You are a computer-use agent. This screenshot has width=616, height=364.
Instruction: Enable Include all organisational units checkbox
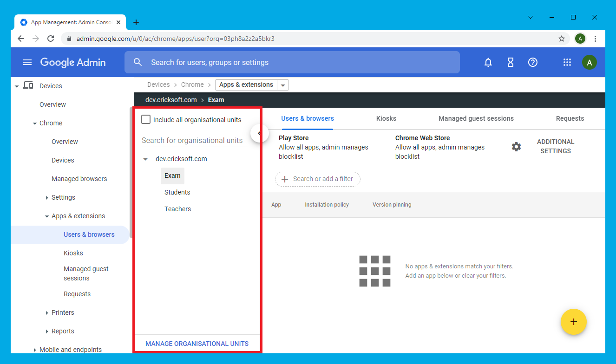(146, 119)
